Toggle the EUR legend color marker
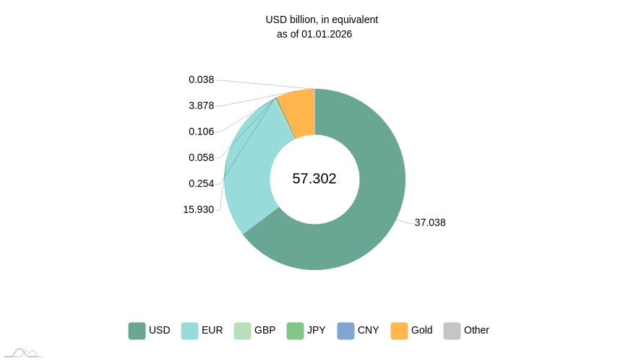 [x=189, y=331]
